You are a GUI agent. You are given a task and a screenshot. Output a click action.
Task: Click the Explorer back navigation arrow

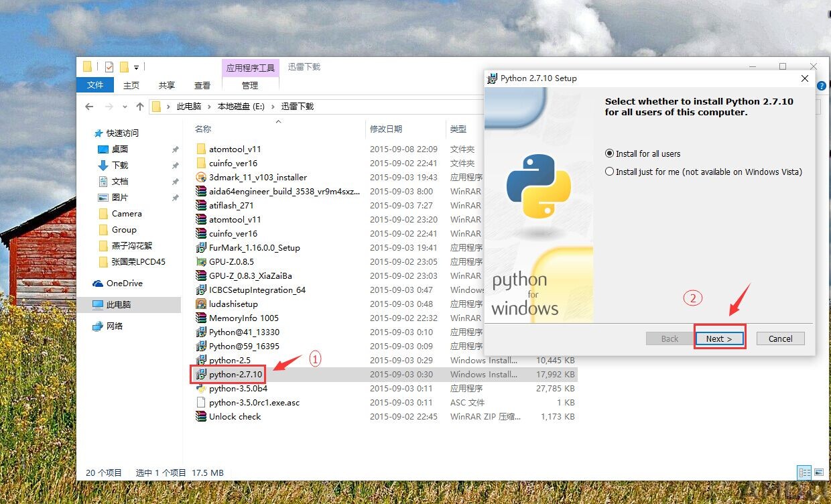(89, 107)
